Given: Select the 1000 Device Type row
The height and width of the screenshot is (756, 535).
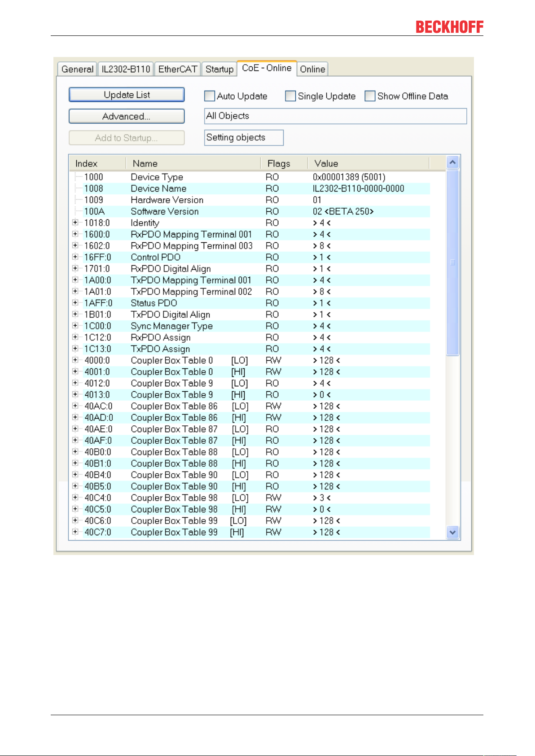Looking at the screenshot, I should pyautogui.click(x=250, y=177).
